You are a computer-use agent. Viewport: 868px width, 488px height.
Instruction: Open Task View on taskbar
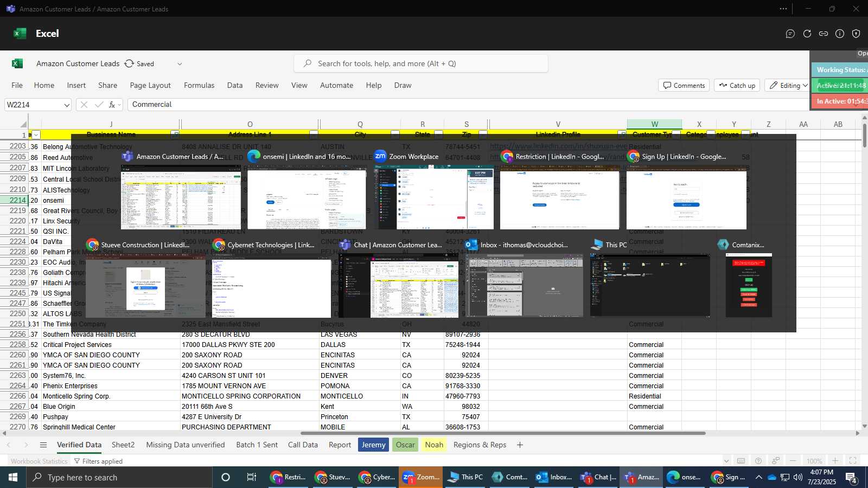coord(251,477)
